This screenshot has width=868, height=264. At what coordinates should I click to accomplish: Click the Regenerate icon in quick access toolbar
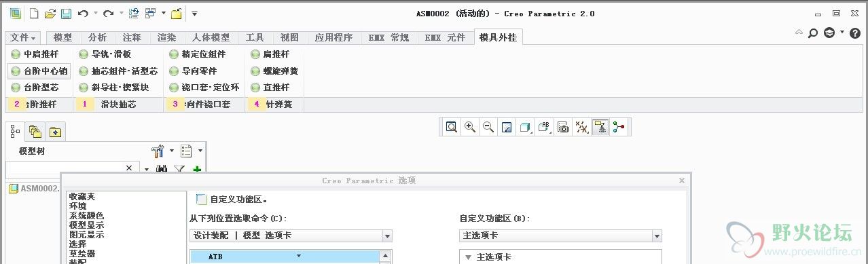[134, 13]
